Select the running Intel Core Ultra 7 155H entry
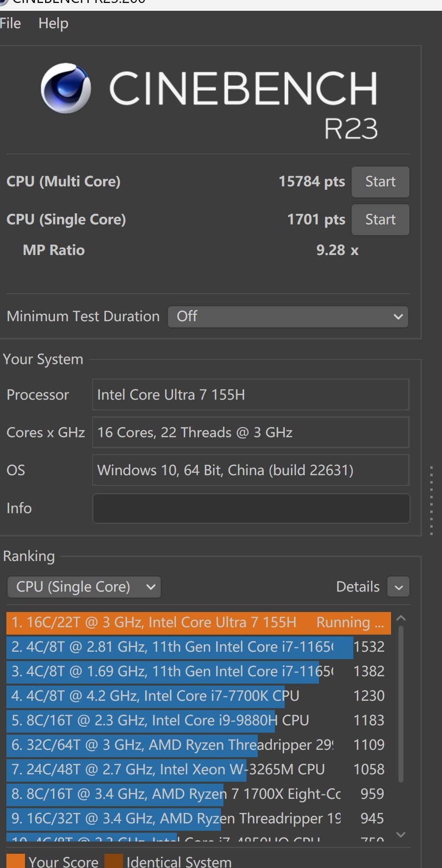Image resolution: width=442 pixels, height=868 pixels. (x=196, y=622)
